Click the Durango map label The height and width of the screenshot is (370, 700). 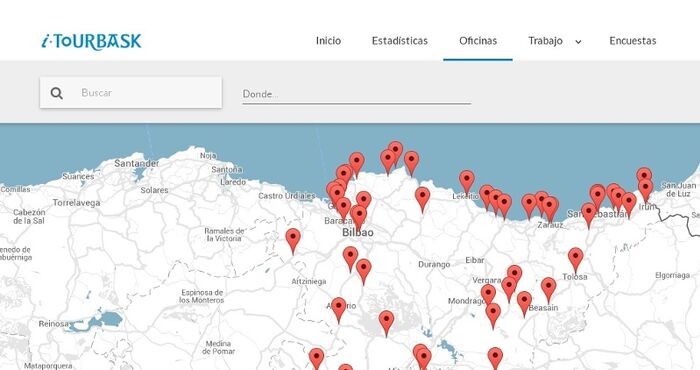pyautogui.click(x=434, y=264)
